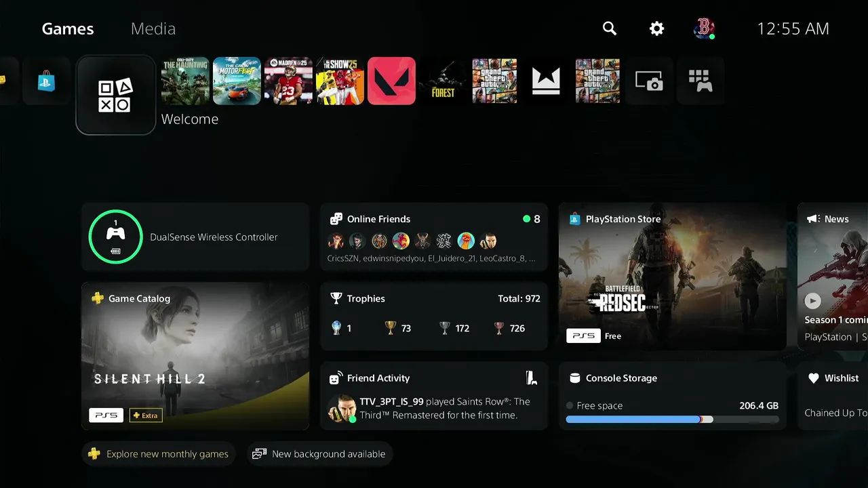Open TTV_3PT_IS_99 friend avatar
The image size is (868, 488).
tap(341, 409)
